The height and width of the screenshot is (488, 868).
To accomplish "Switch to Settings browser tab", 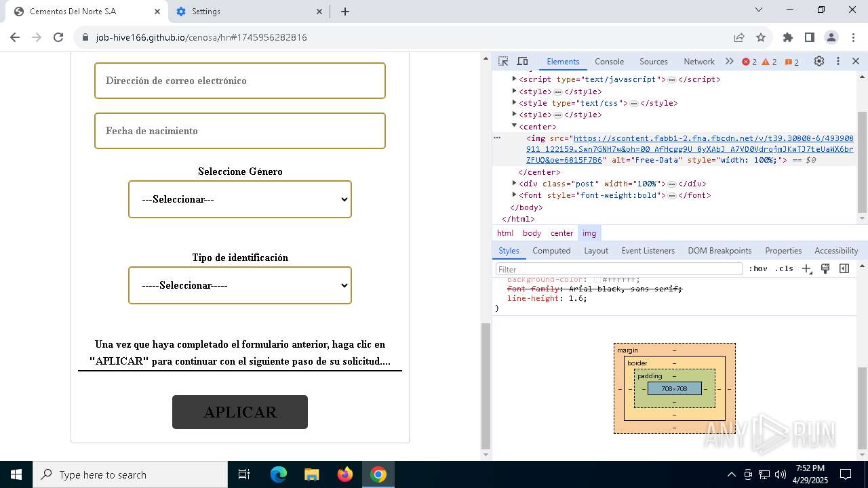I will (248, 12).
